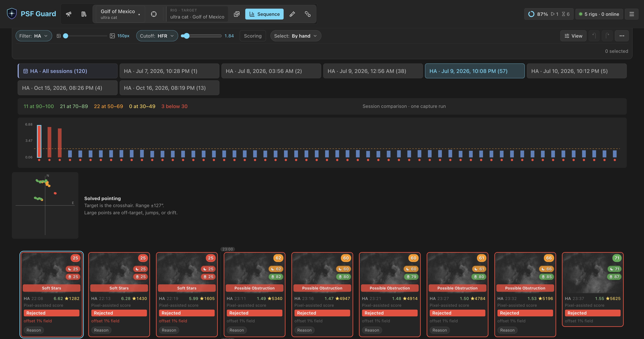The height and width of the screenshot is (339, 644).
Task: Click the 87% progress status indicator
Action: click(549, 14)
